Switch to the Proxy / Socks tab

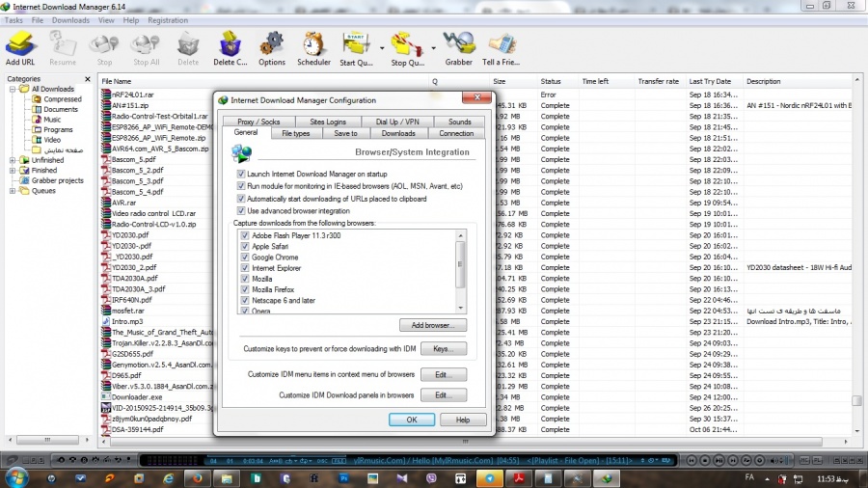tap(258, 122)
